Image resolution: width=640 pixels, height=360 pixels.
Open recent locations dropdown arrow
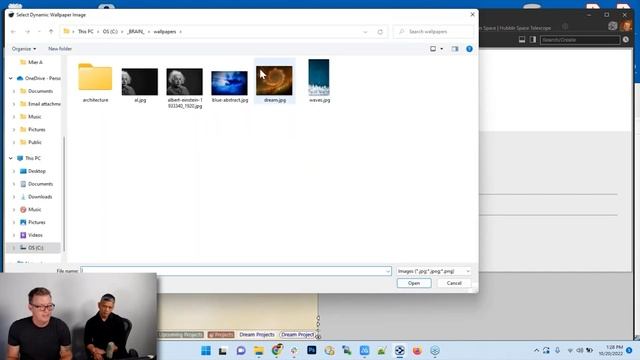(39, 31)
